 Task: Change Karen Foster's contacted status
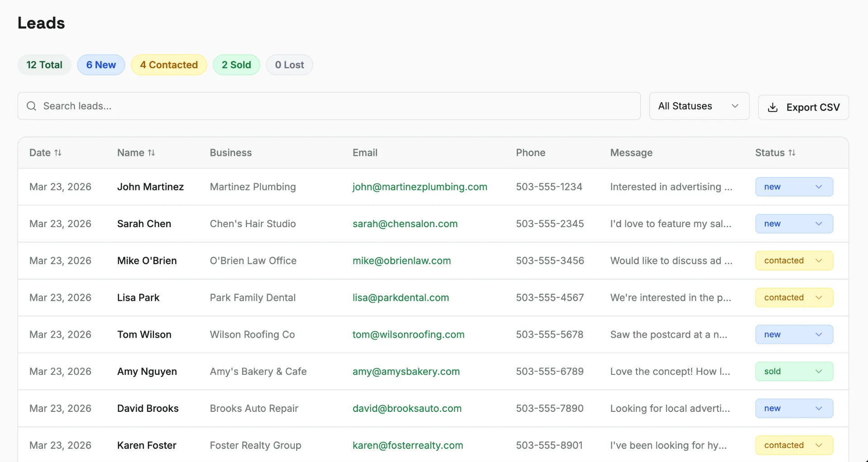[794, 445]
